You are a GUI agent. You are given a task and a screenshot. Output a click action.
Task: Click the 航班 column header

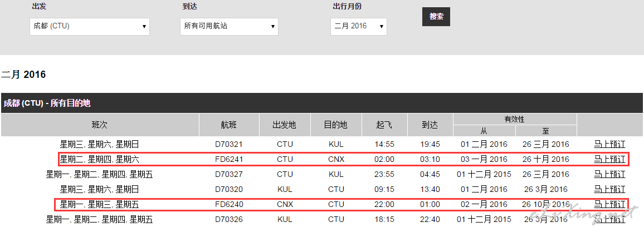(x=229, y=125)
